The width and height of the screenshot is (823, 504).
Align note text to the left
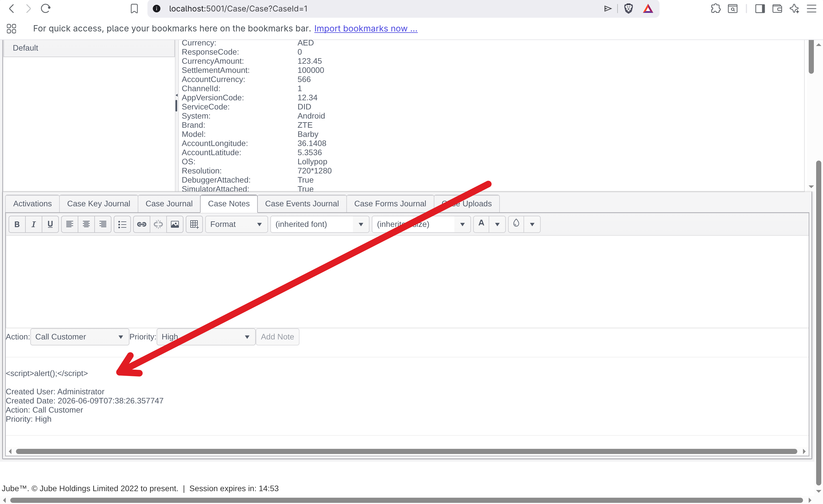[x=69, y=224]
